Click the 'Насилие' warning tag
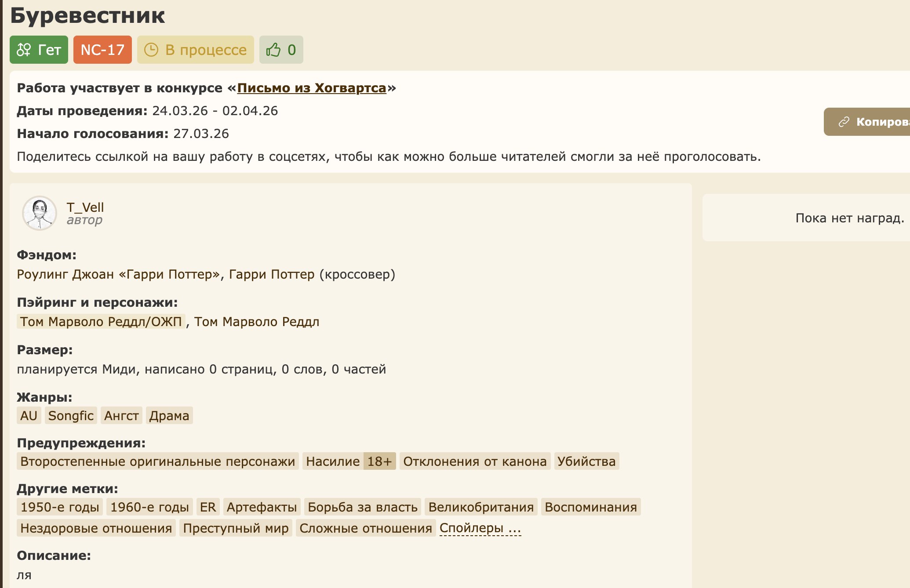The width and height of the screenshot is (910, 588). tap(333, 461)
